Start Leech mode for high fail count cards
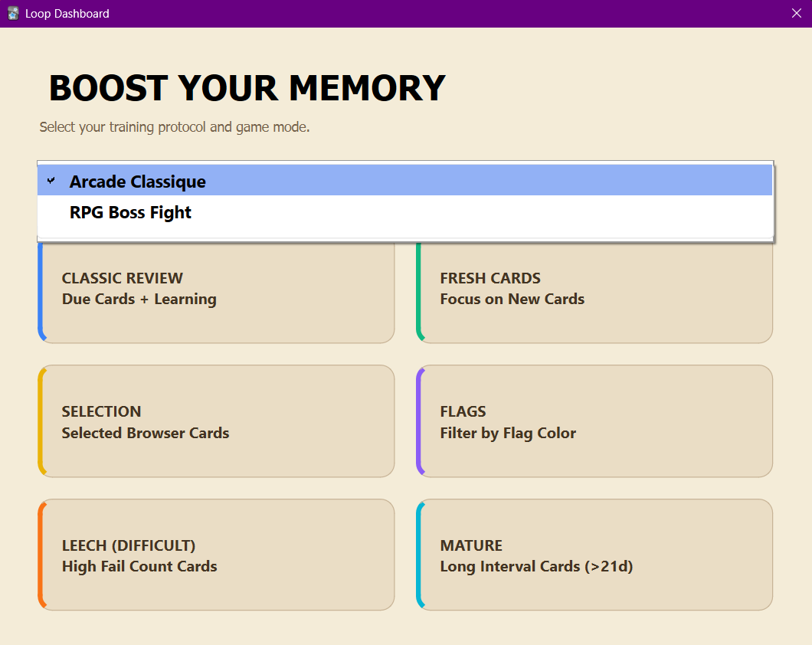Screen dimensions: 812x645 click(217, 555)
